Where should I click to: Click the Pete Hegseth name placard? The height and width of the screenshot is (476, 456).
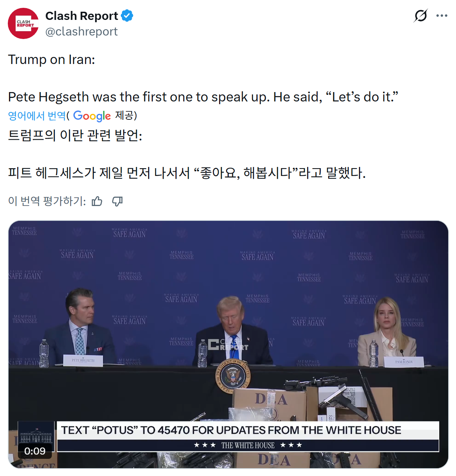click(83, 361)
